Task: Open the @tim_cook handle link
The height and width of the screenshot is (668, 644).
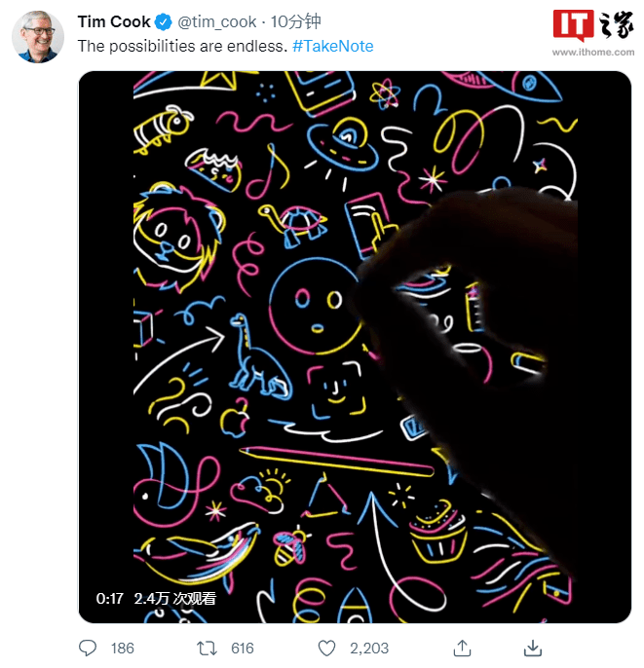Action: 217,22
